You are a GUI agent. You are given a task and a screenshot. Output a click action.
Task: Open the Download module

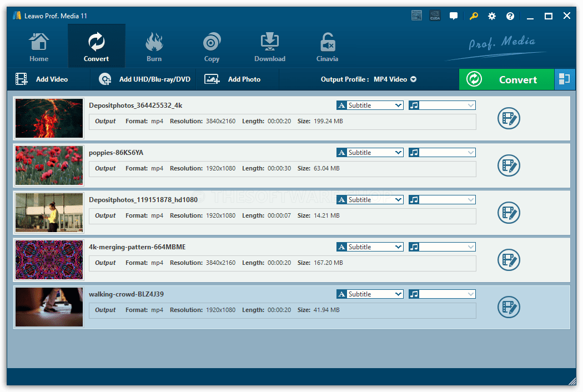(269, 47)
